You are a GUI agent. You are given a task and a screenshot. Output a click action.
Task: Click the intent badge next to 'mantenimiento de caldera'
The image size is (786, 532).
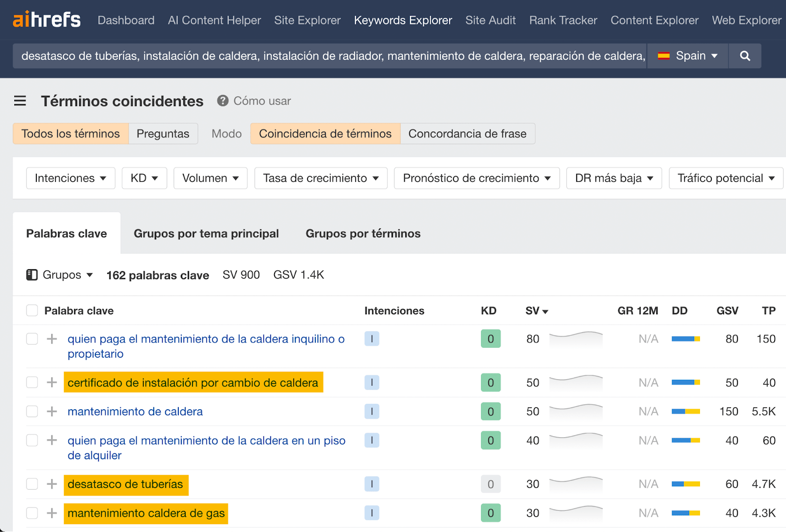[x=372, y=411]
